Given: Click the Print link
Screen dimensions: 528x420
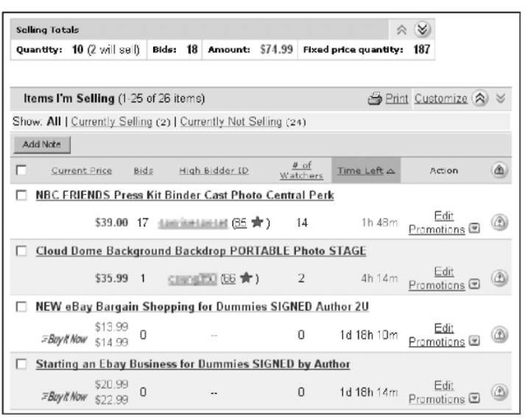Looking at the screenshot, I should (x=397, y=99).
